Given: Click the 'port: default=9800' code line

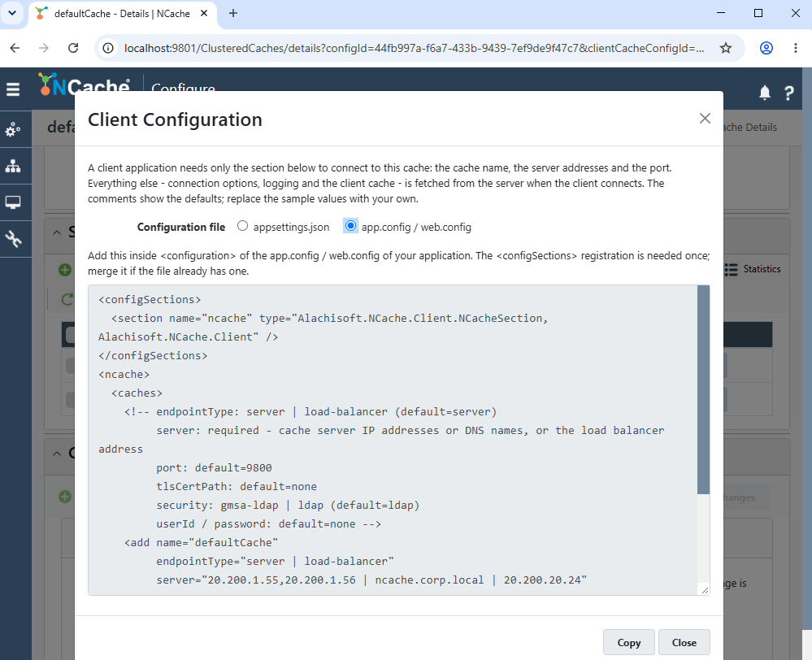Looking at the screenshot, I should pos(214,468).
